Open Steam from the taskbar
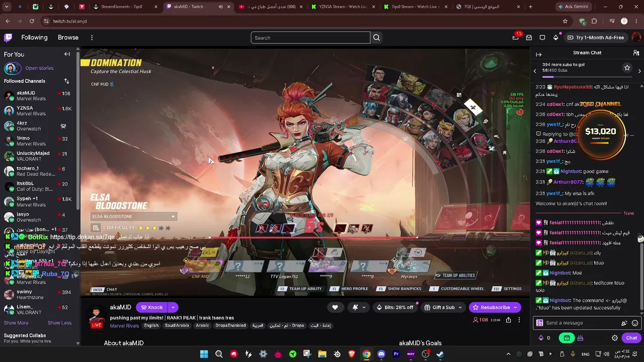644x362 pixels. click(440, 354)
